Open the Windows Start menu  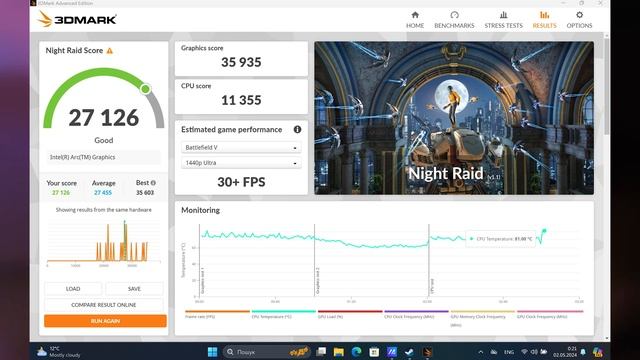point(212,352)
